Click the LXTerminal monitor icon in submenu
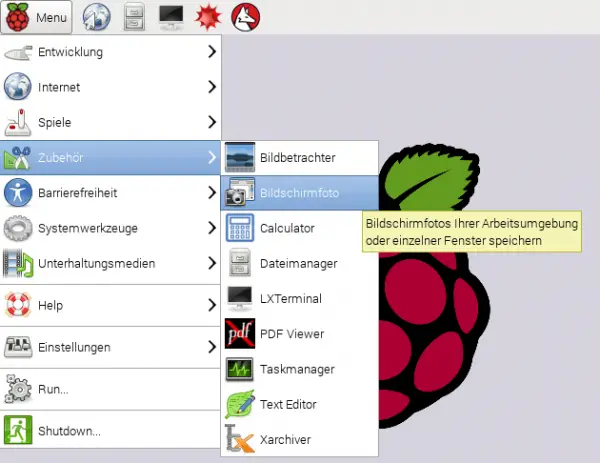Viewport: 600px width, 463px height. [x=240, y=298]
